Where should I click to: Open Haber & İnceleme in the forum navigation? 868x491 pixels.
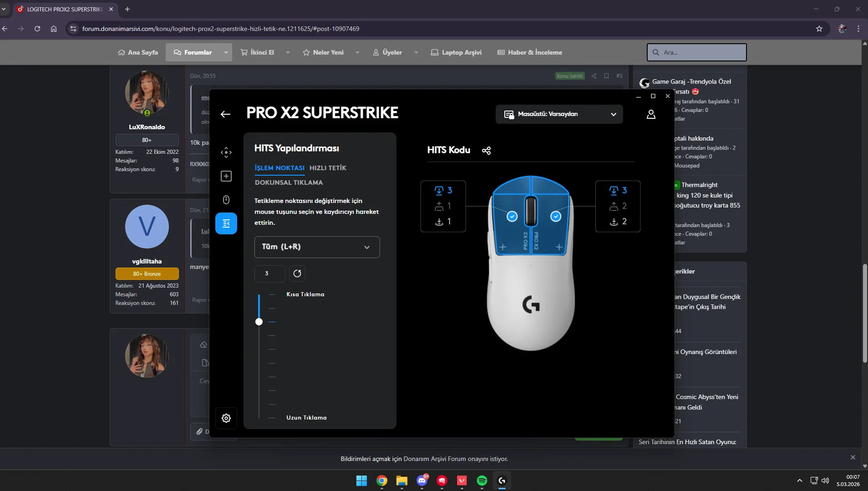pos(530,52)
